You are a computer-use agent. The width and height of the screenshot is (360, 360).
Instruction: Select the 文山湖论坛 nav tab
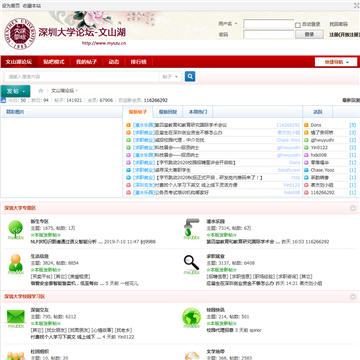19,62
